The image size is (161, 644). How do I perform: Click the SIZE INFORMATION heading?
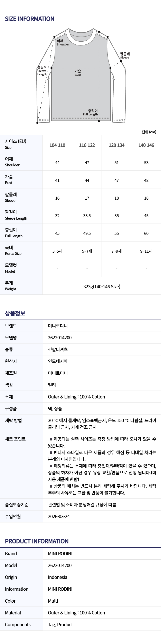tap(30, 19)
